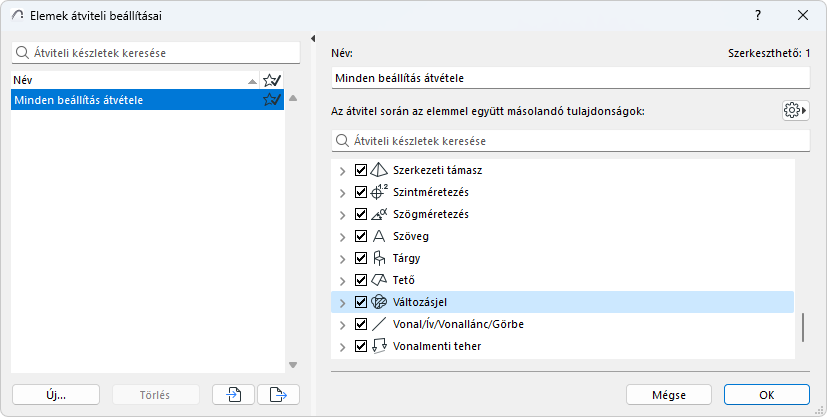
Task: Expand the Szerkezeti támasz tree item
Action: tap(343, 170)
